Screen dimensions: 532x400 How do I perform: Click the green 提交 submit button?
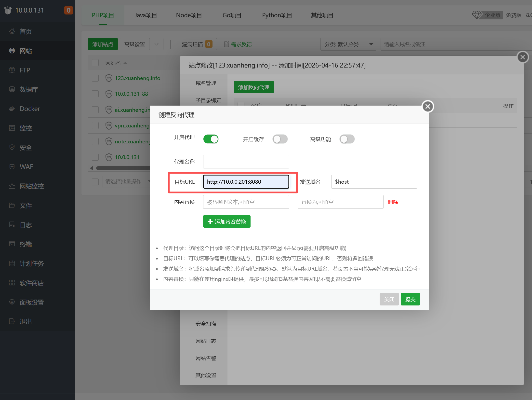[x=410, y=299]
